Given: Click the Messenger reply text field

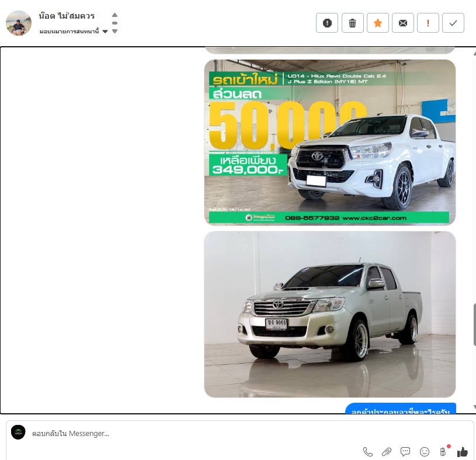Looking at the screenshot, I should pos(175,434).
